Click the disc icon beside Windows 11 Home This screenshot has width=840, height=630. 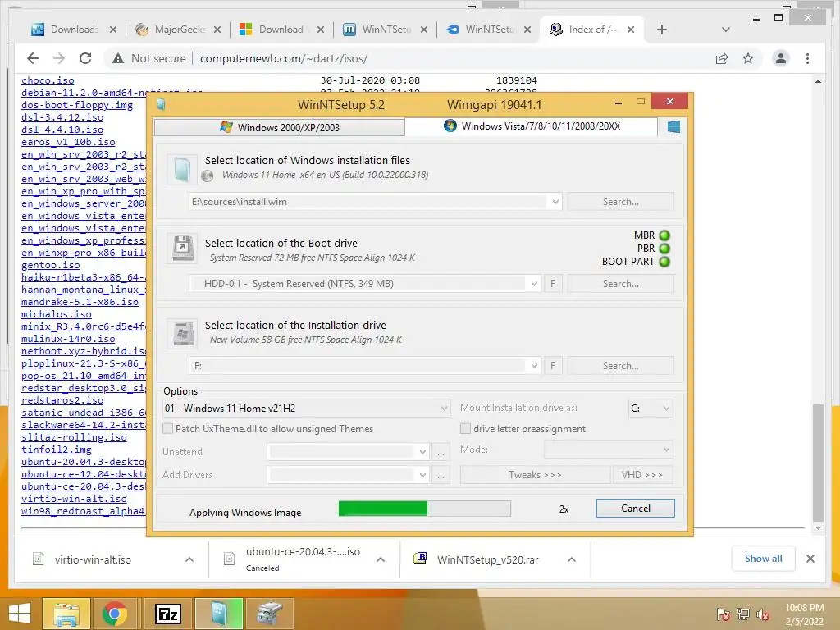click(x=208, y=176)
